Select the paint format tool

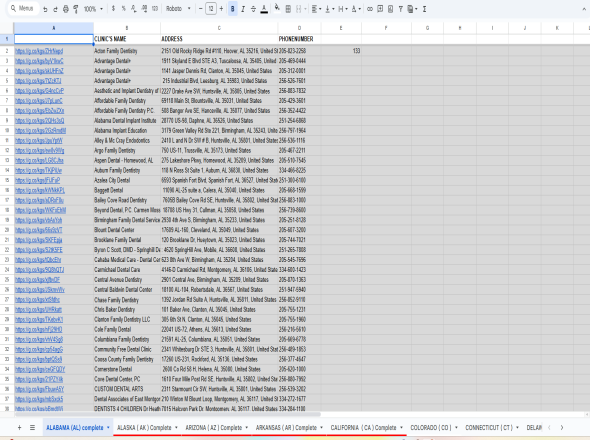(x=76, y=9)
